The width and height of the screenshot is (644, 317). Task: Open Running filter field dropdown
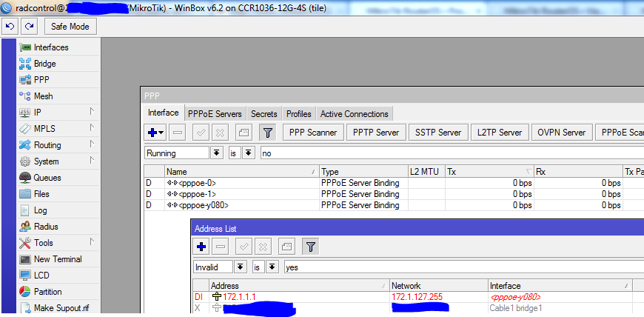216,153
